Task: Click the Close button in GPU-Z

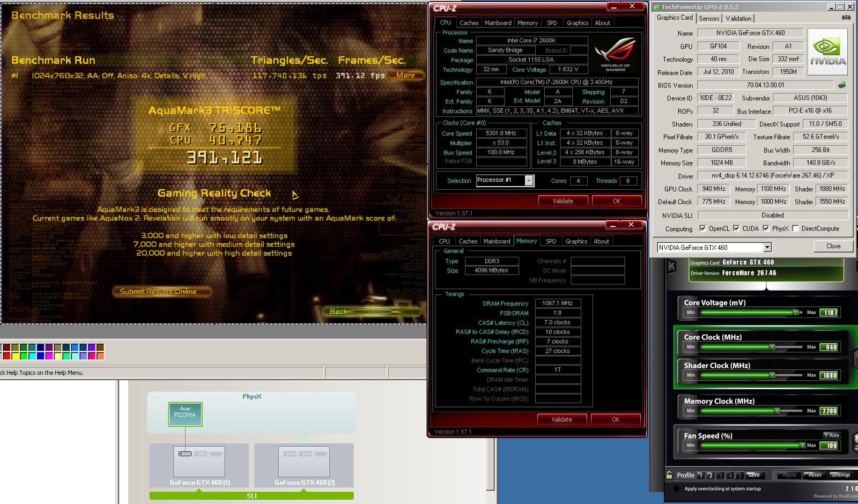Action: [833, 246]
